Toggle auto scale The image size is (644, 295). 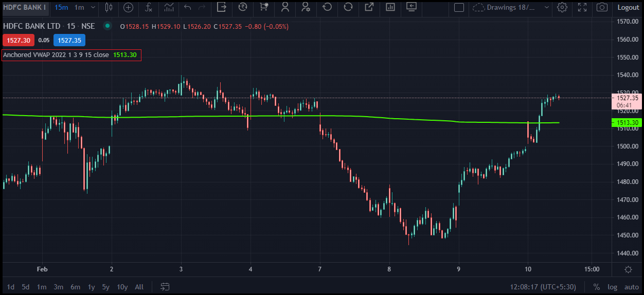[x=631, y=287]
